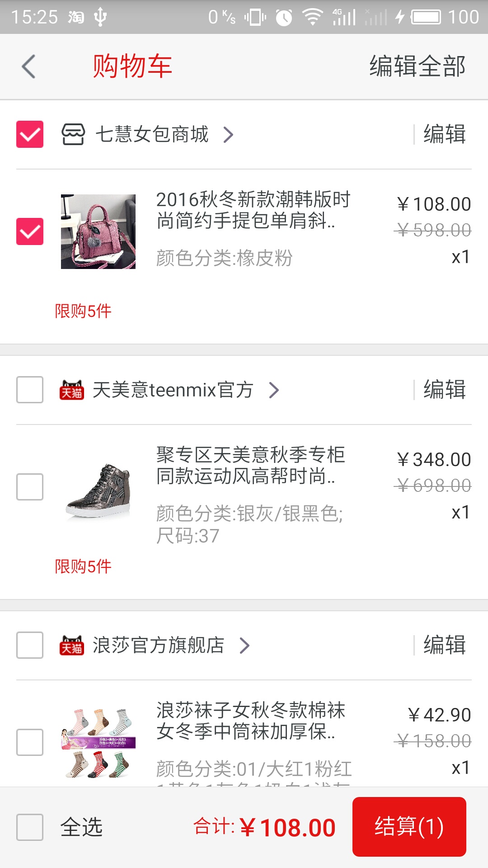
Task: Tap the alarm clock status icon
Action: [284, 18]
